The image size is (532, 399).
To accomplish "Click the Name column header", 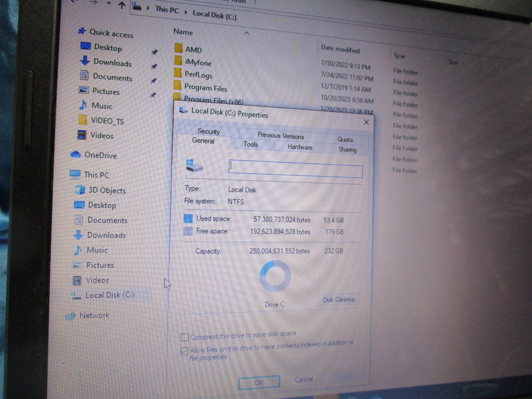I will click(183, 32).
